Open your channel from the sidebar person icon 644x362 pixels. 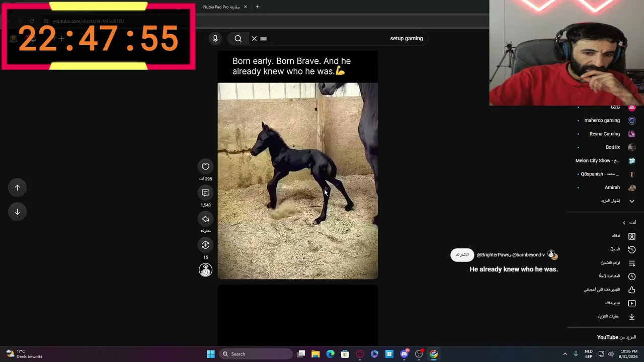(x=632, y=236)
